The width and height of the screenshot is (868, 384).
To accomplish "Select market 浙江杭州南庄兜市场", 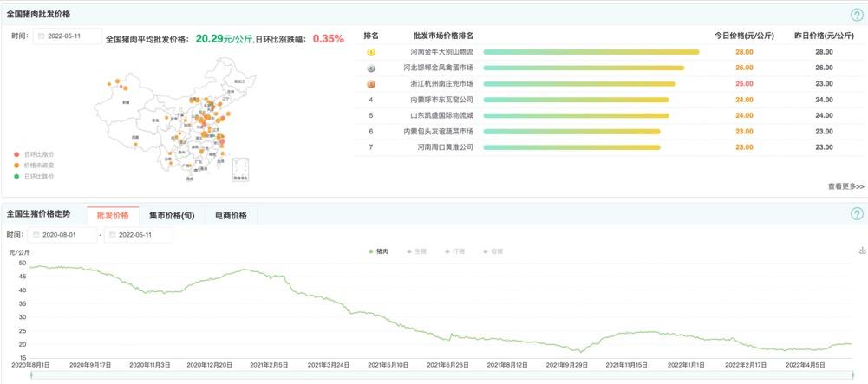I will click(x=441, y=84).
